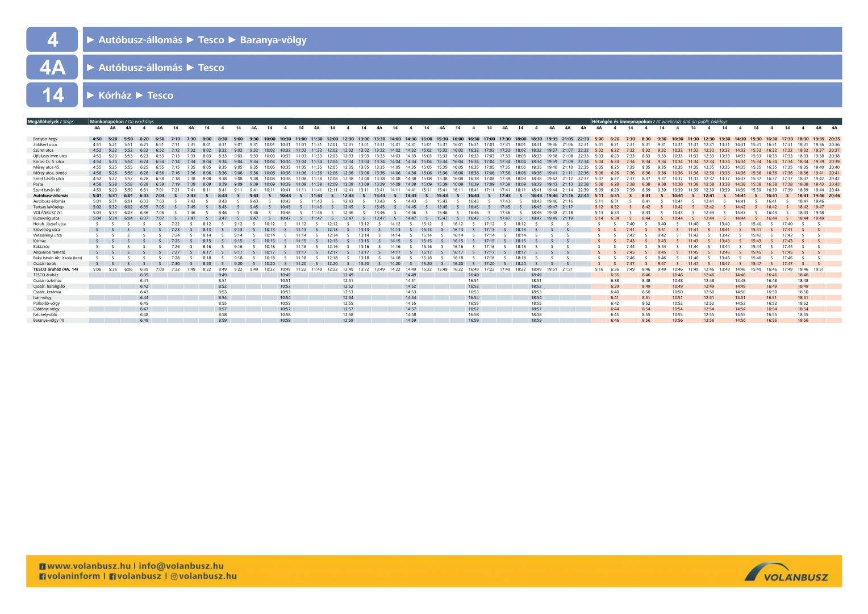Image resolution: width=868 pixels, height=614 pixels.
Task: Select the Csötönyi-völgy stop name
Action: pos(46,309)
